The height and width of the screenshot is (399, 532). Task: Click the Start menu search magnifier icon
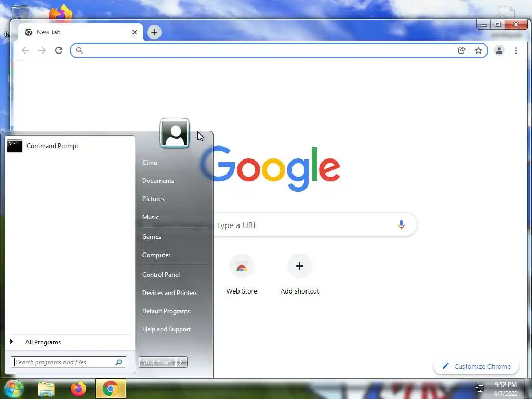(x=119, y=362)
